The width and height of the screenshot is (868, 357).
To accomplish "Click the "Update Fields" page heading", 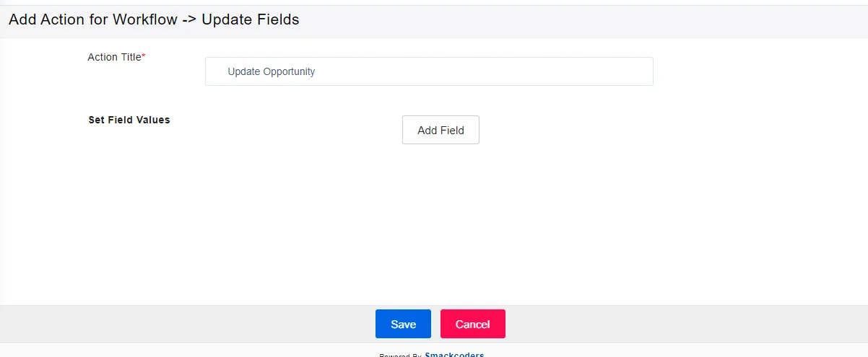I will click(x=250, y=20).
